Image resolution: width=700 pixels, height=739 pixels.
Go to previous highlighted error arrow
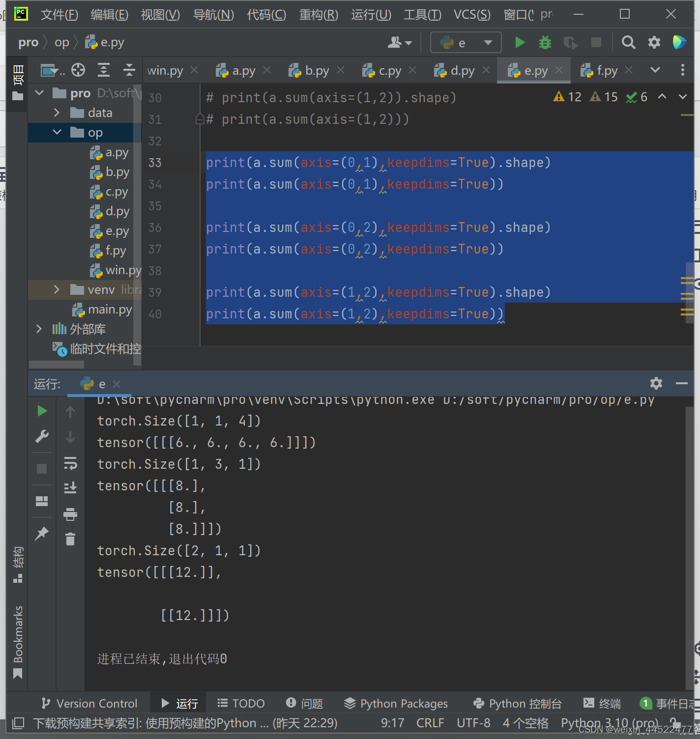coord(662,96)
